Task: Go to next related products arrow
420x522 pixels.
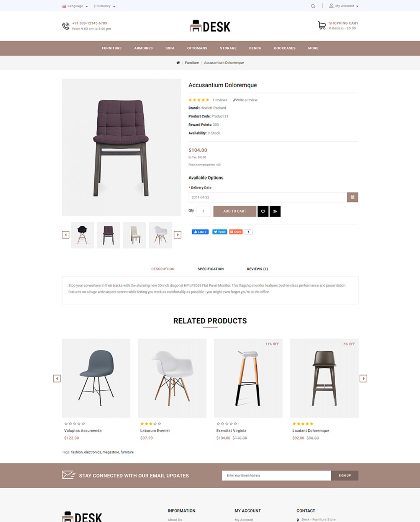Action: click(x=363, y=378)
